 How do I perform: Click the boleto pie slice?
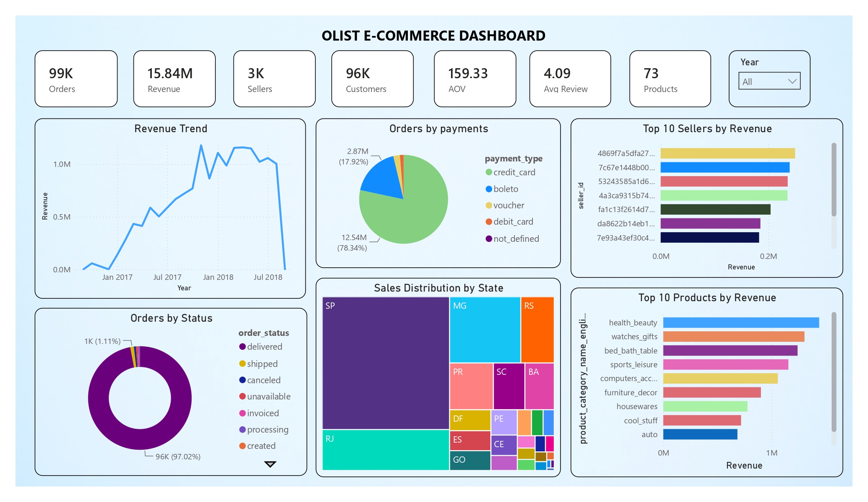click(x=383, y=179)
